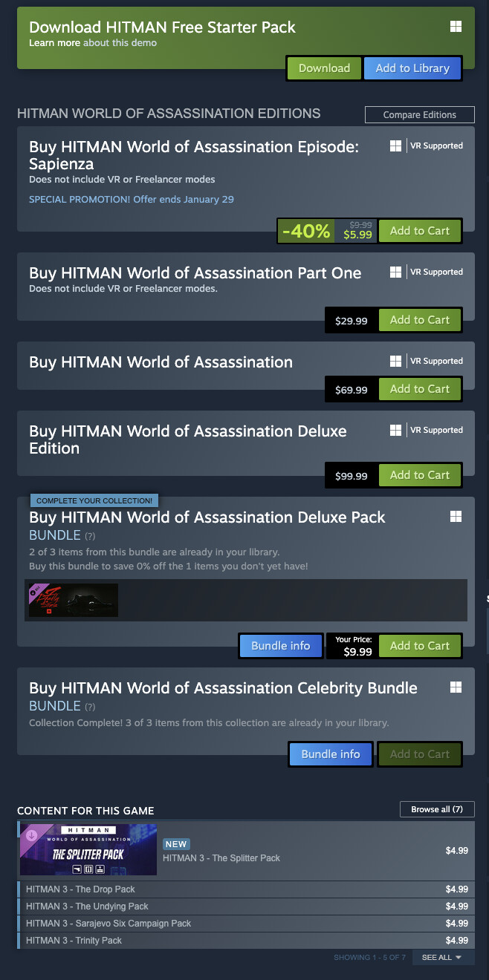The width and height of the screenshot is (489, 980).
Task: Click Windows icon on Part One edition
Action: (x=396, y=272)
